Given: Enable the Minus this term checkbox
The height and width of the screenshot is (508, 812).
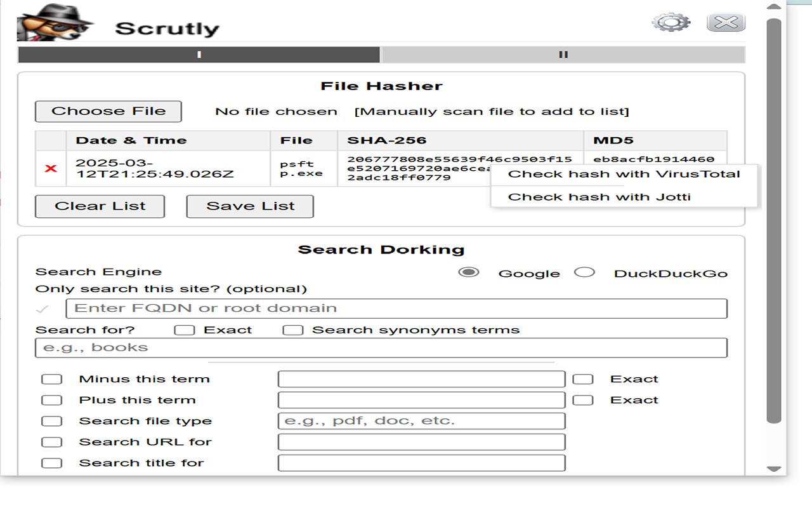Looking at the screenshot, I should [51, 379].
